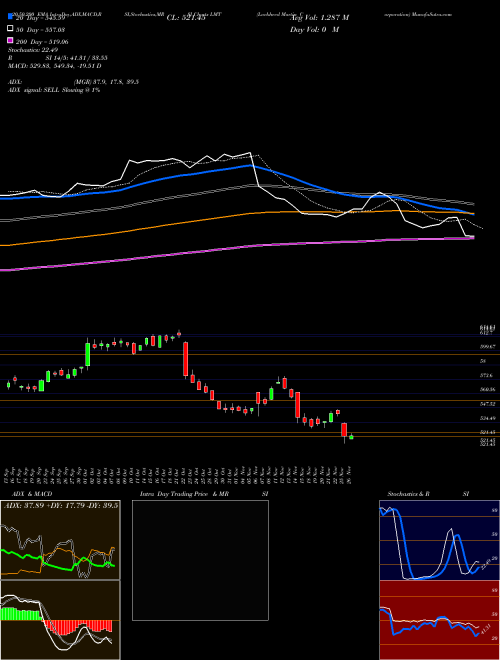This screenshot has height=660, width=500.
Task: Click the MACD values line in the header
Action: pos(55,66)
